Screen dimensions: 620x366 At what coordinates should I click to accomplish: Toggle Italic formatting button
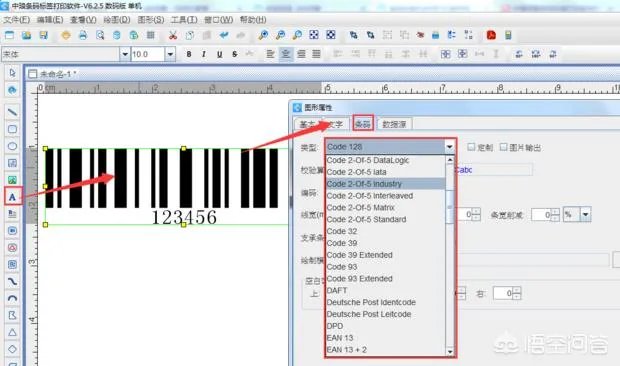(204, 54)
